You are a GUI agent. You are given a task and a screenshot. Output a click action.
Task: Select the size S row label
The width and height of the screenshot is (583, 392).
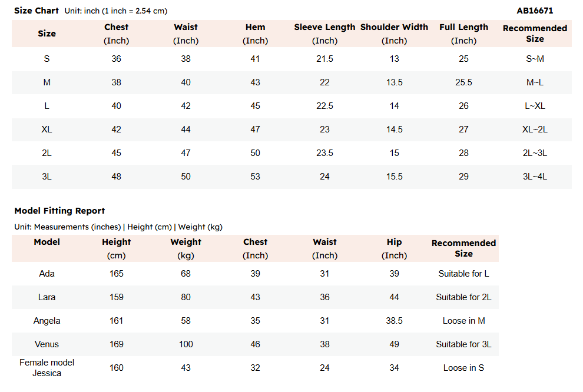tap(47, 59)
